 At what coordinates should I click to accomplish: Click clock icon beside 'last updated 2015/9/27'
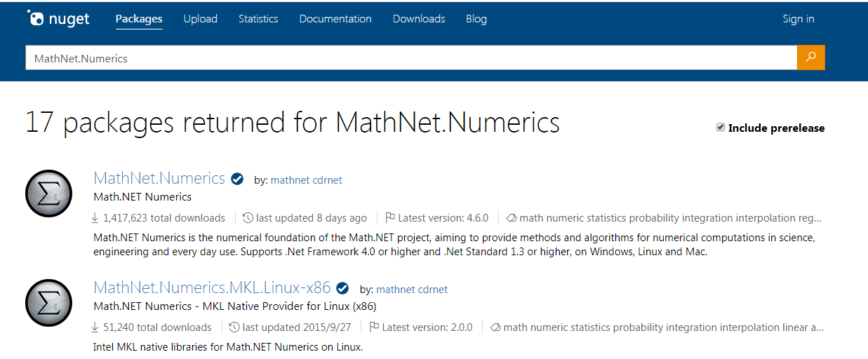[234, 327]
